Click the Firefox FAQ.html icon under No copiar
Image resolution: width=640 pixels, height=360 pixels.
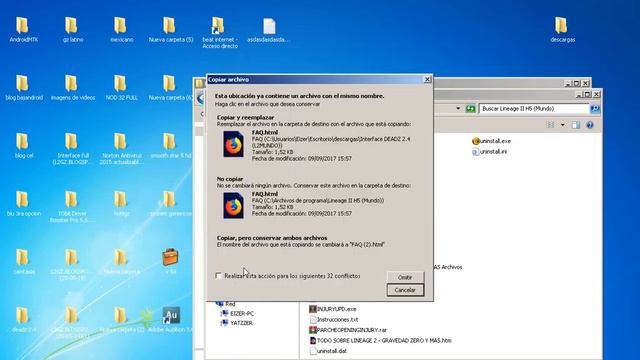point(233,206)
